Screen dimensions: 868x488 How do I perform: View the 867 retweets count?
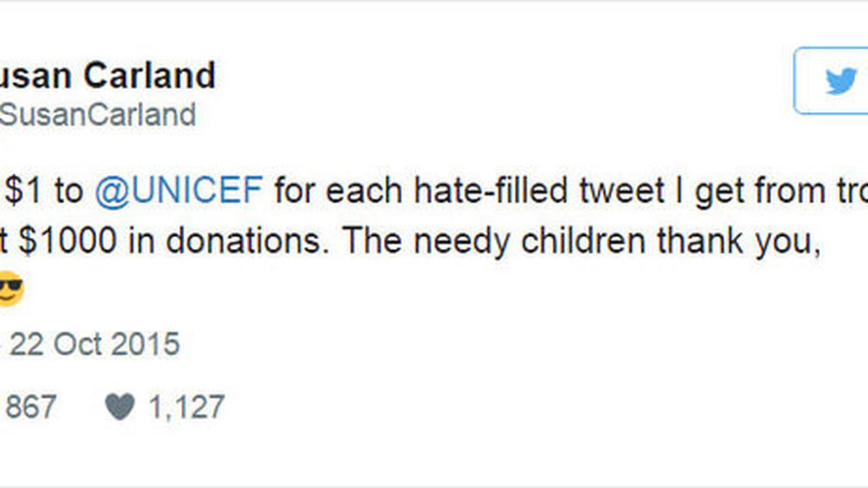pos(31,407)
